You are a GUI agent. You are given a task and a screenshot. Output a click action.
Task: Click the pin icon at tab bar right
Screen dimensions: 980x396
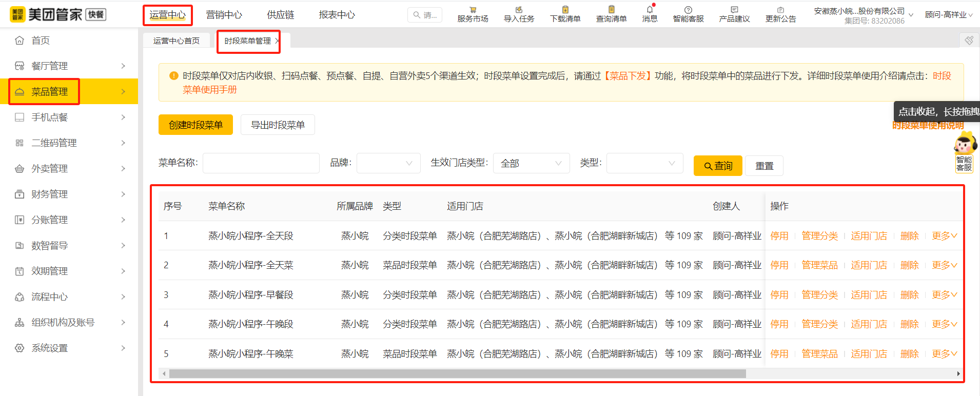pos(969,40)
